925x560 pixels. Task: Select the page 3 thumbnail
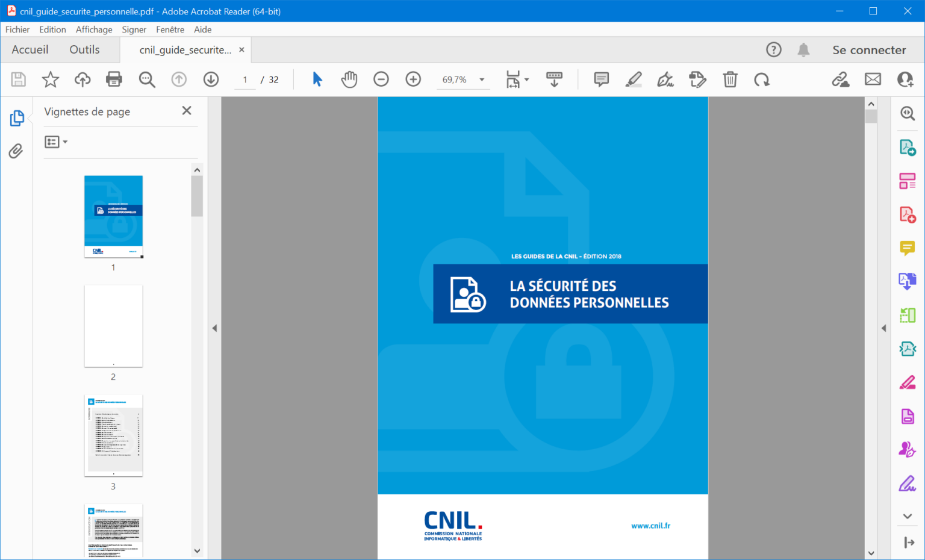point(114,435)
